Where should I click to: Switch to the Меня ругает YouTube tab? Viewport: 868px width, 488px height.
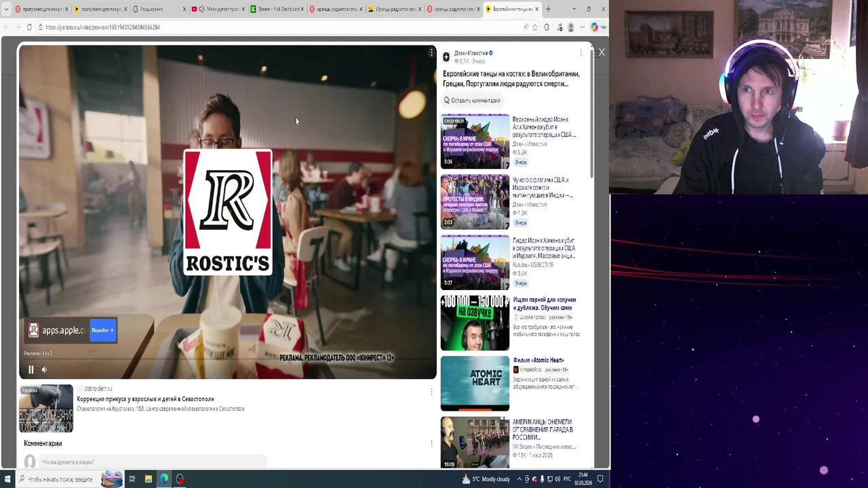[x=220, y=9]
